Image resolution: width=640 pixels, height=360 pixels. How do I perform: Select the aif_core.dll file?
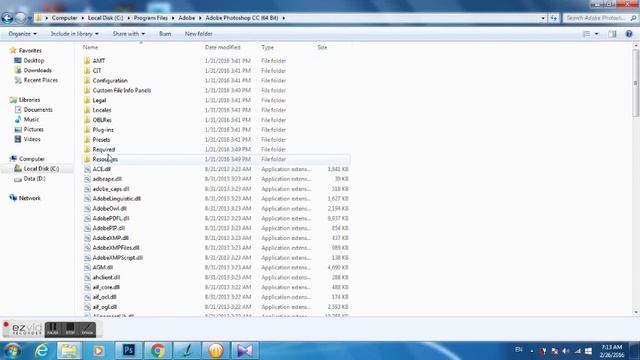click(106, 287)
